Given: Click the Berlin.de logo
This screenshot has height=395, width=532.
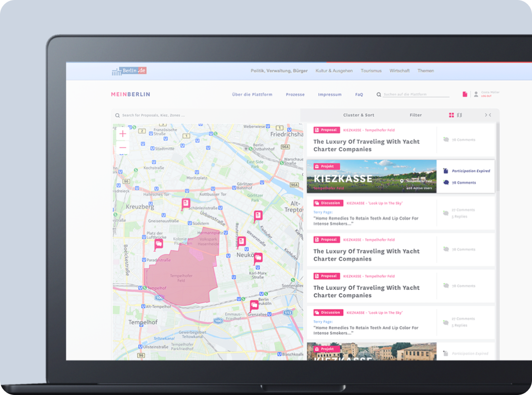Looking at the screenshot, I should [129, 71].
